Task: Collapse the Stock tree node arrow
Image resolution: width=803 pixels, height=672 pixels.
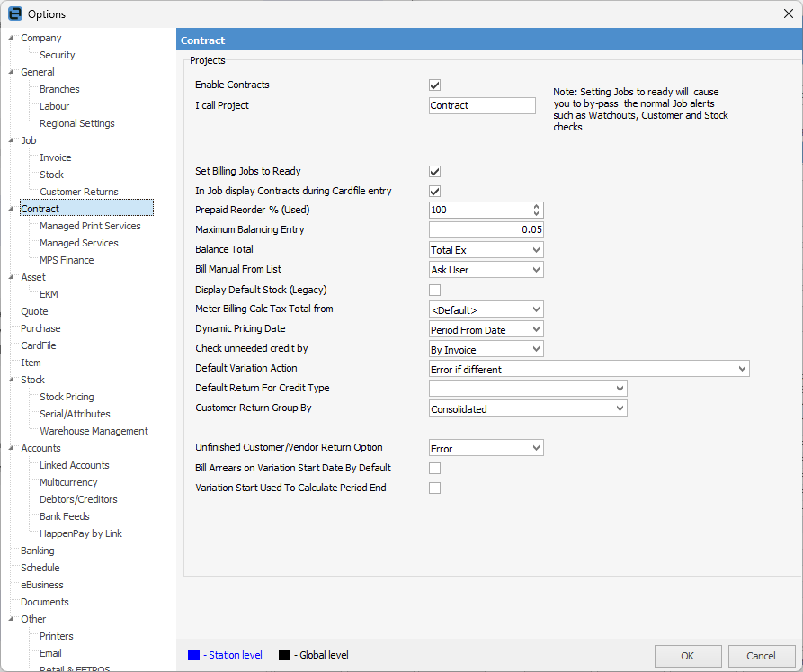Action: coord(11,380)
